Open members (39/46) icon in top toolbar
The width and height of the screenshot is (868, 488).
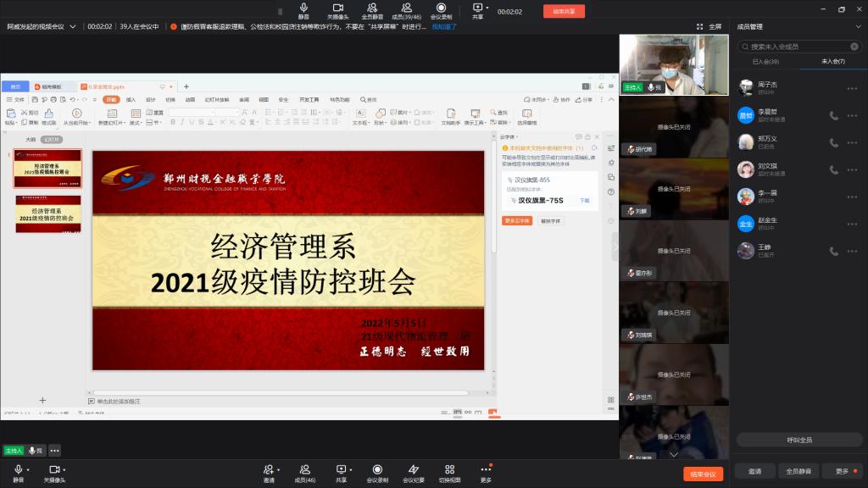click(x=406, y=10)
